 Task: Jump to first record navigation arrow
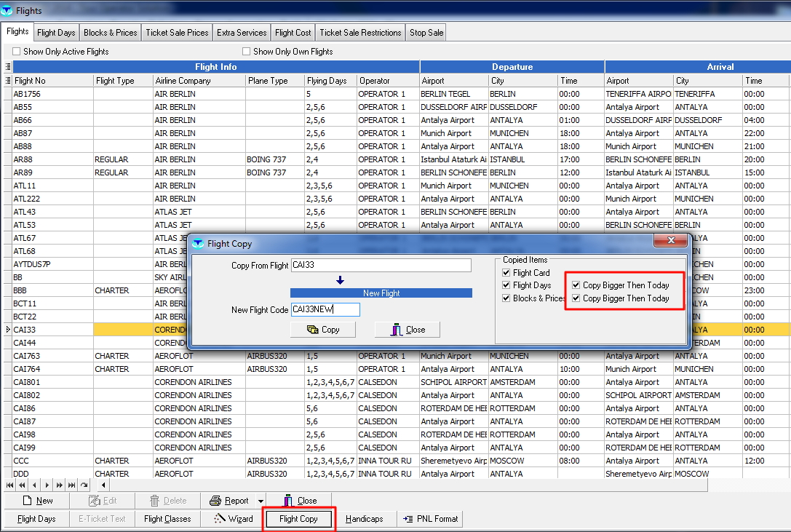click(x=11, y=485)
